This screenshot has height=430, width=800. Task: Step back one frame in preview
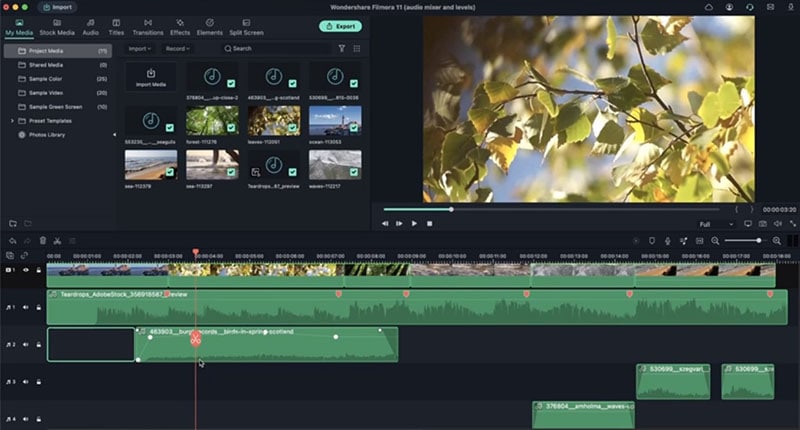click(385, 223)
